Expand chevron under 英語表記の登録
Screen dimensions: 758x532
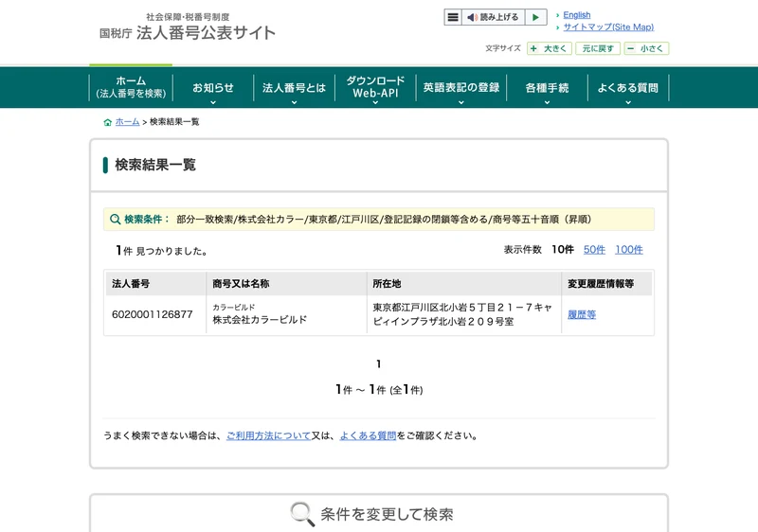coord(461,102)
